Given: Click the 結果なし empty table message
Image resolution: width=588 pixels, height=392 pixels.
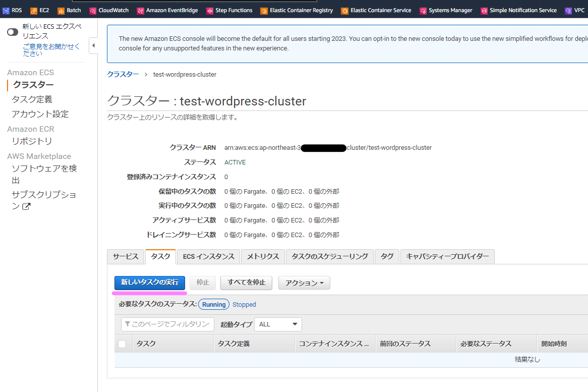Looking at the screenshot, I should coord(527,359).
